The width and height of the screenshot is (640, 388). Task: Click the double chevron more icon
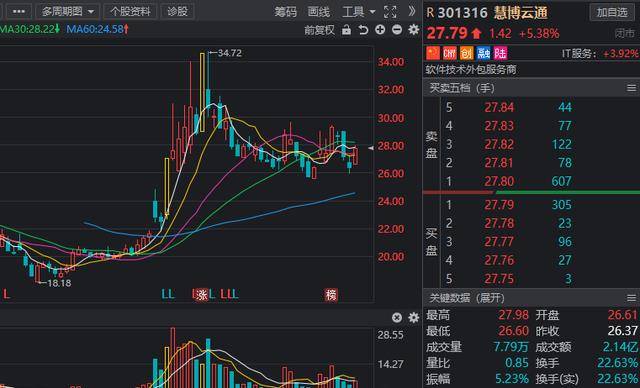(x=412, y=11)
